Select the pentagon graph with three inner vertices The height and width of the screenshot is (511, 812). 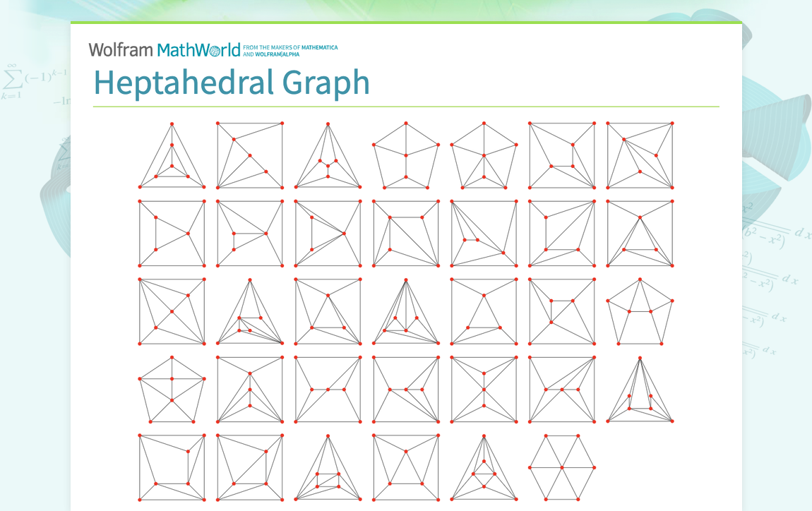click(172, 388)
